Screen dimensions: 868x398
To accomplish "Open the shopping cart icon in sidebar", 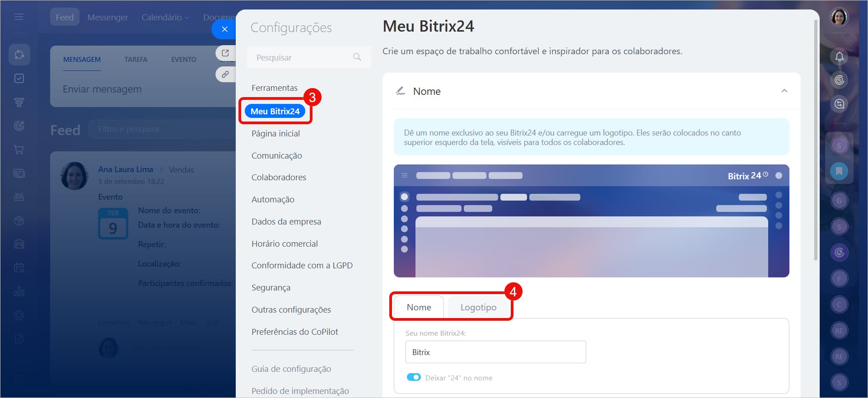I will [19, 149].
